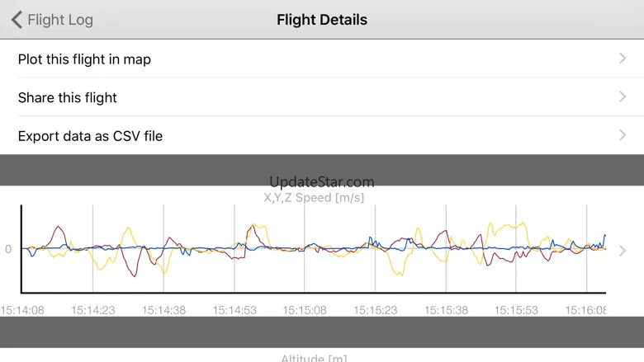644x362 pixels.
Task: Click the UpdateStar.com watermark text
Action: pos(322,182)
